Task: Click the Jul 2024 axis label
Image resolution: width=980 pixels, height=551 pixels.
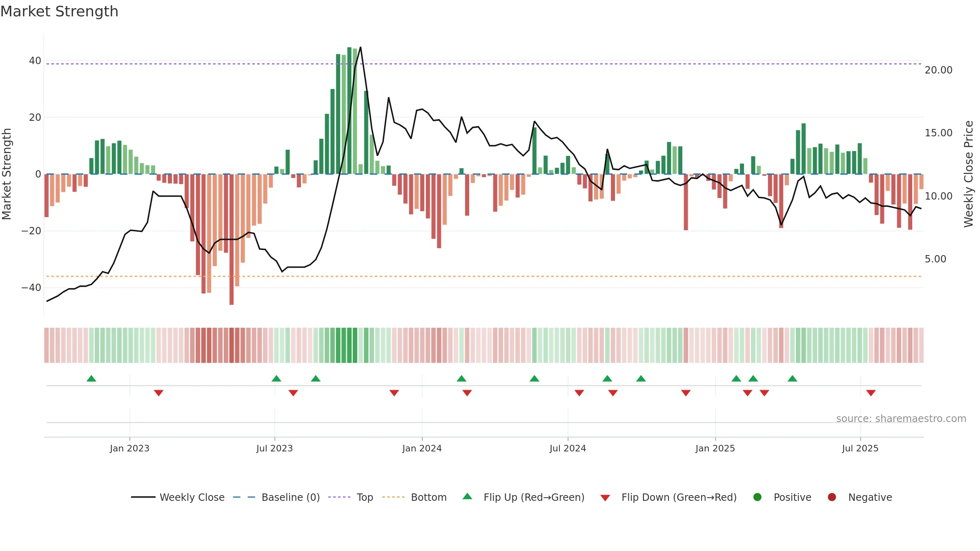Action: pyautogui.click(x=568, y=449)
